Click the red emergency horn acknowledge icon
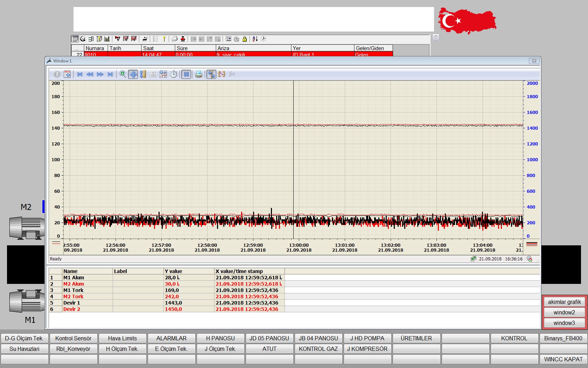The image size is (588, 368). pos(183,39)
